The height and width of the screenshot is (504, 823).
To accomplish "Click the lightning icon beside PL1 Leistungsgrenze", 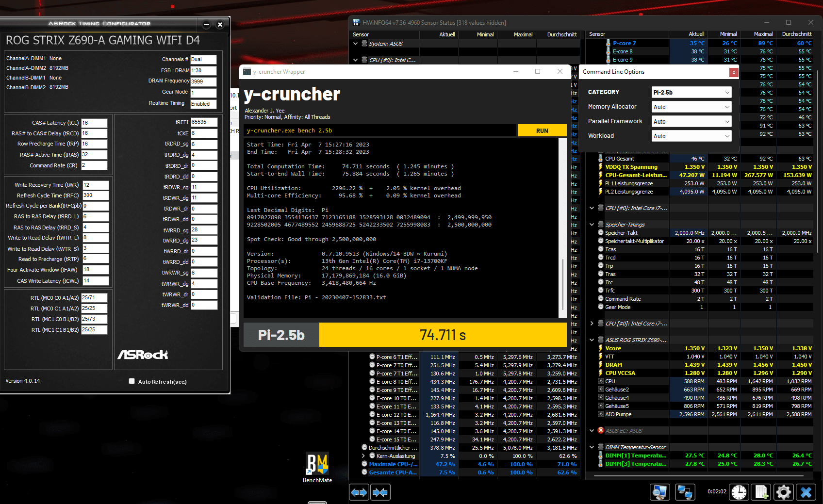I will (601, 183).
